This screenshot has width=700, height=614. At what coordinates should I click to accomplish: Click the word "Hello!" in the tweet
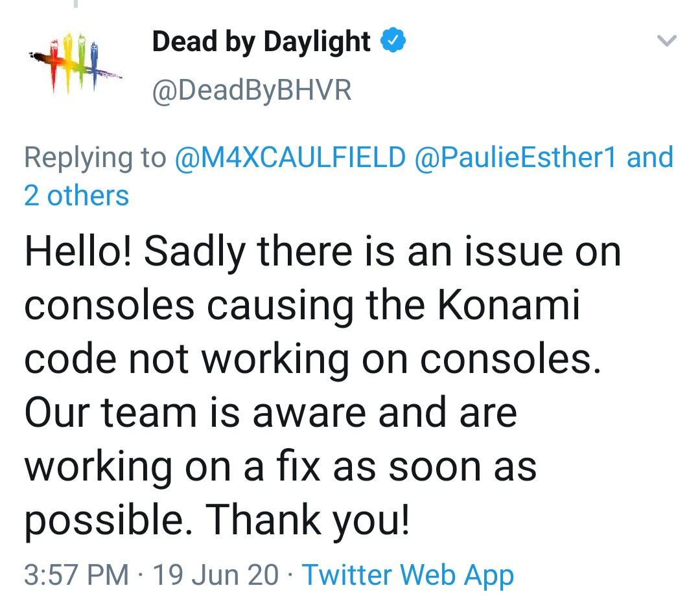(78, 251)
